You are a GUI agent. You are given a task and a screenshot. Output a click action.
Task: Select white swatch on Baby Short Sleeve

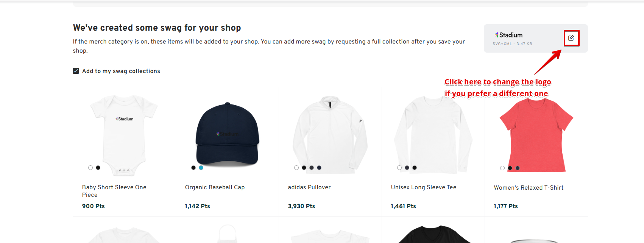pos(90,168)
